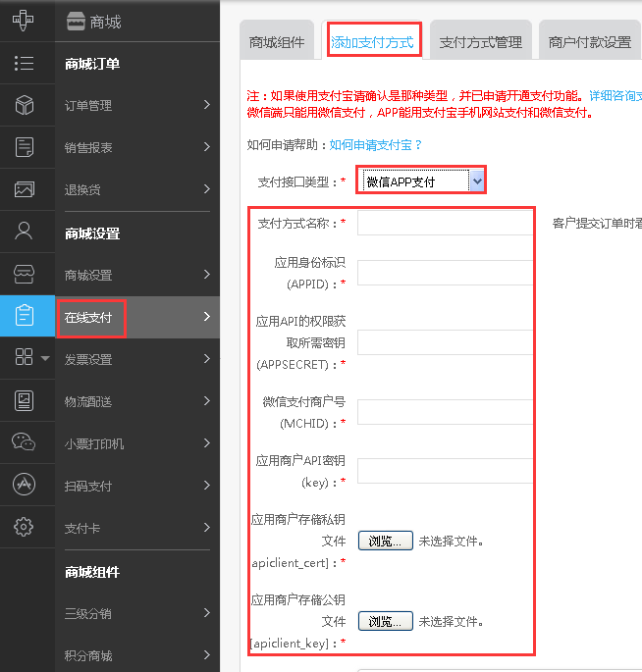Image resolution: width=642 pixels, height=672 pixels.
Task: Expand the 积分商城 menu chevron
Action: click(207, 655)
